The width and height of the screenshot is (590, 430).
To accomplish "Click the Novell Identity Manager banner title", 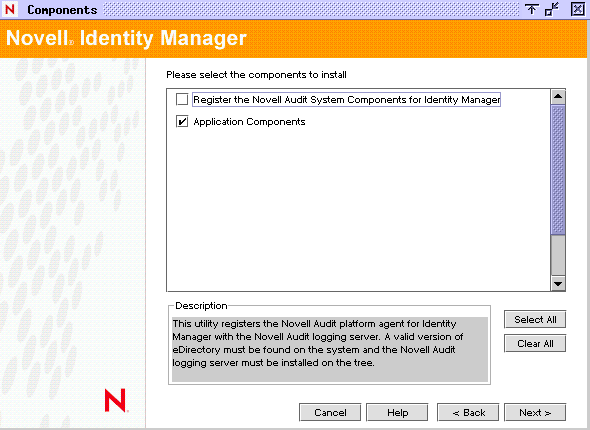I will 126,38.
